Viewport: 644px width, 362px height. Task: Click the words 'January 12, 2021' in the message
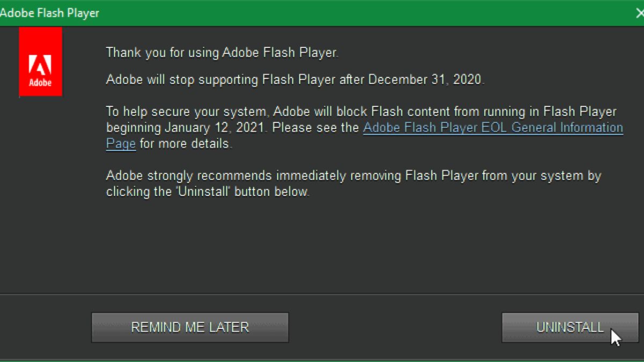[215, 128]
